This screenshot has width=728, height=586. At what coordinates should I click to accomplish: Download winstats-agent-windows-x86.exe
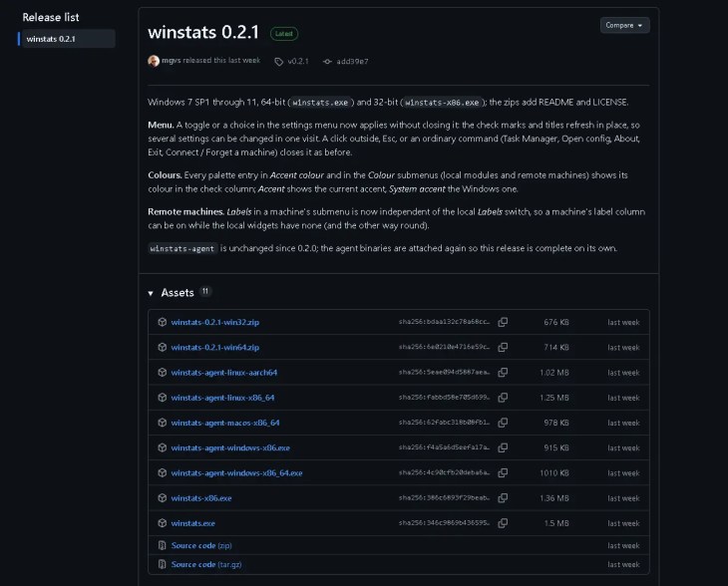pyautogui.click(x=230, y=447)
